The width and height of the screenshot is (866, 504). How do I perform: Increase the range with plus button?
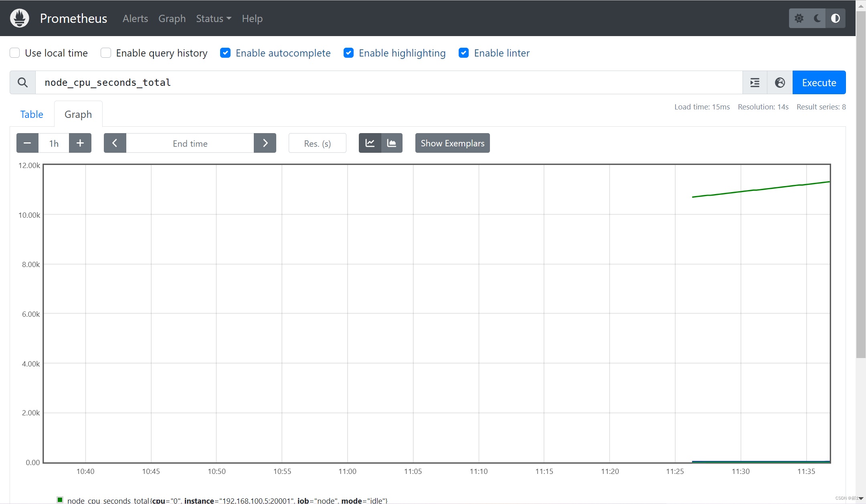click(80, 143)
